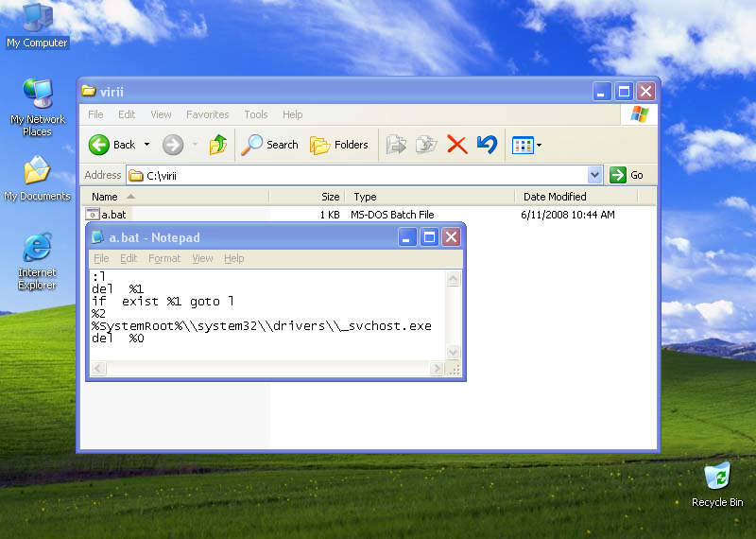Screen dimensions: 756x539
Task: Close the a.bat Notepad window
Action: point(451,237)
